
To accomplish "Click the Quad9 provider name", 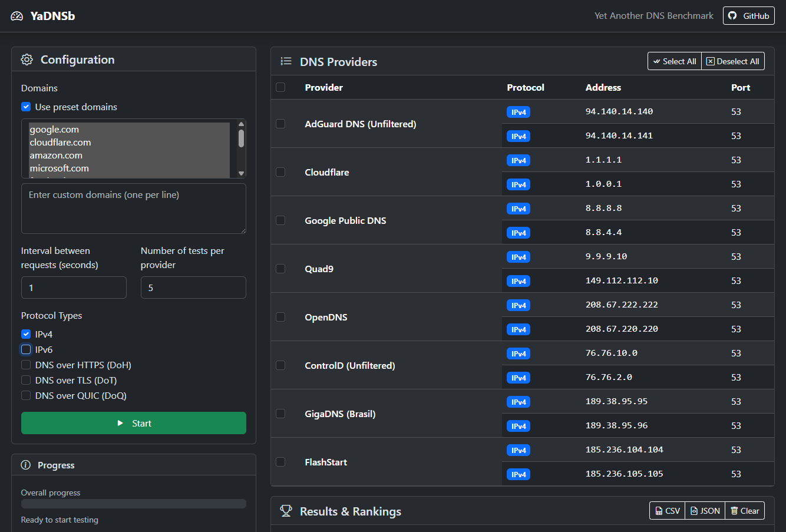I will pos(319,269).
